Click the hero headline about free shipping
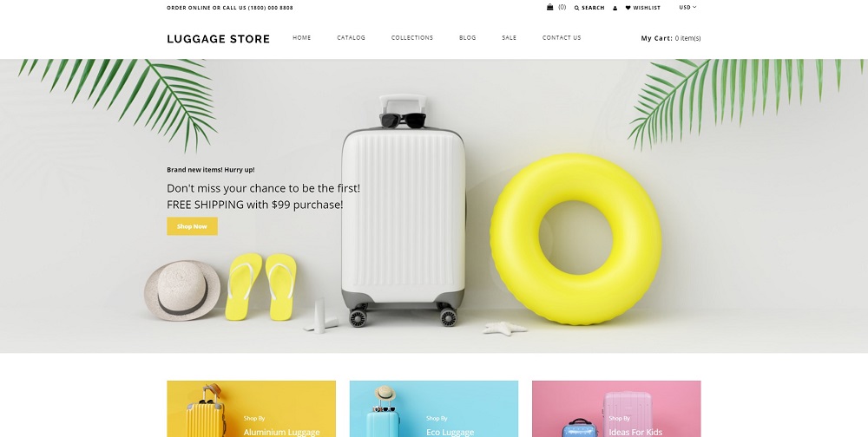The height and width of the screenshot is (437, 868). 263,196
